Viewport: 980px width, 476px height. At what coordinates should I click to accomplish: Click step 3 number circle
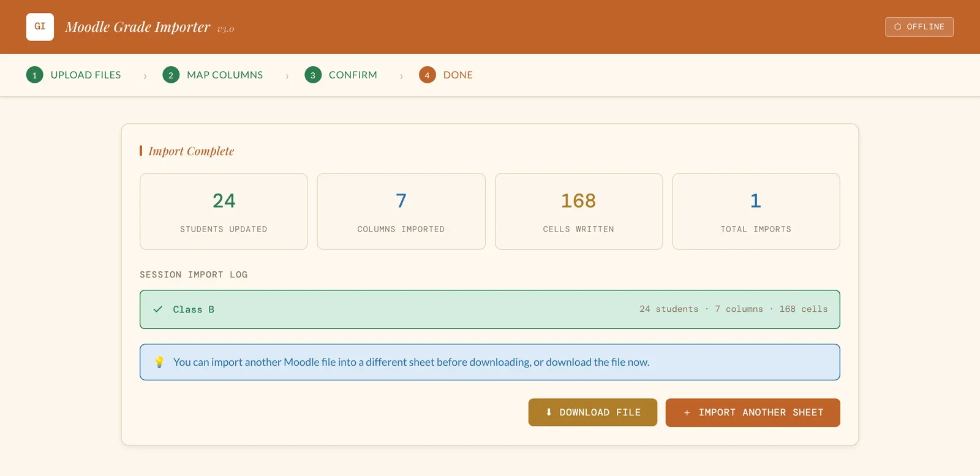pos(313,75)
